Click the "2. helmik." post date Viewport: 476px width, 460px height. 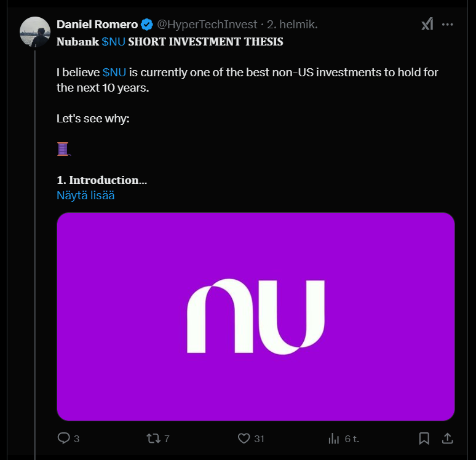click(x=292, y=25)
